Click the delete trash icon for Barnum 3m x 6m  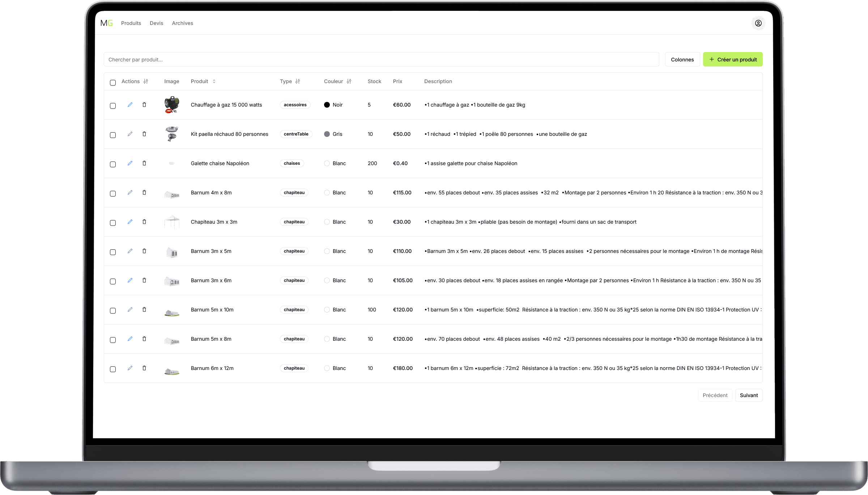point(144,280)
